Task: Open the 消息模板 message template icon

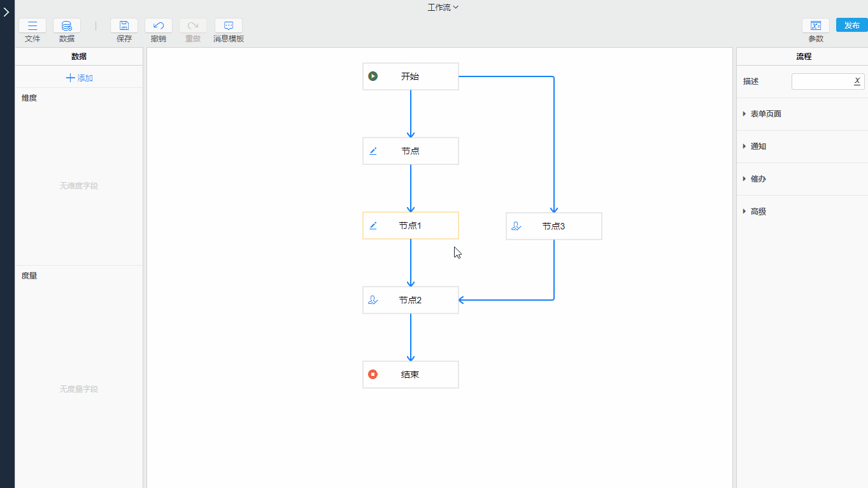Action: [x=229, y=26]
